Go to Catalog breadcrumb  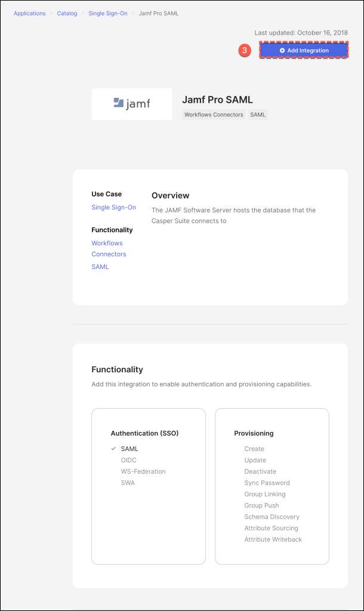pyautogui.click(x=67, y=13)
